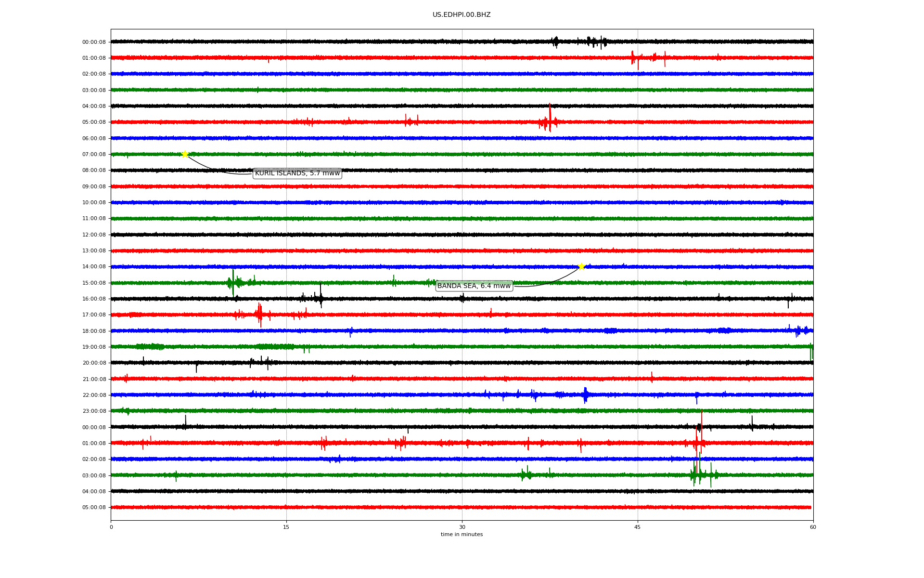Click the 23:00:08 row time label
Image resolution: width=924 pixels, height=578 pixels.
tap(94, 411)
